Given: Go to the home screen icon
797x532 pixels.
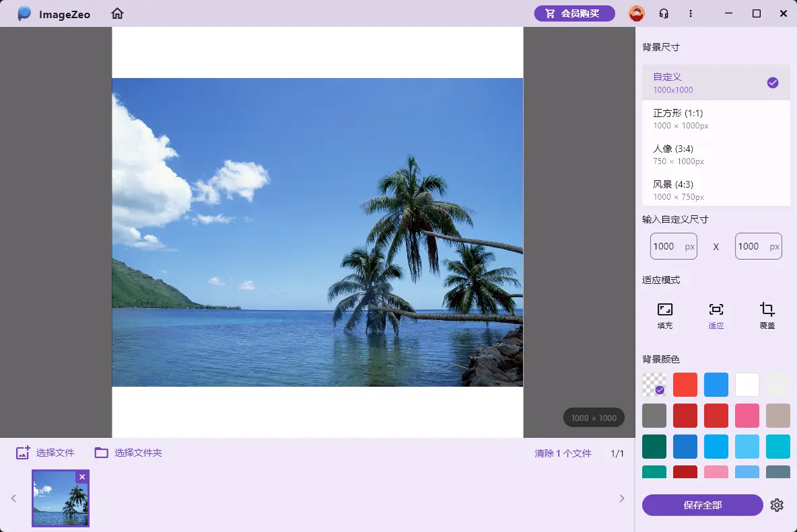Looking at the screenshot, I should pos(117,13).
